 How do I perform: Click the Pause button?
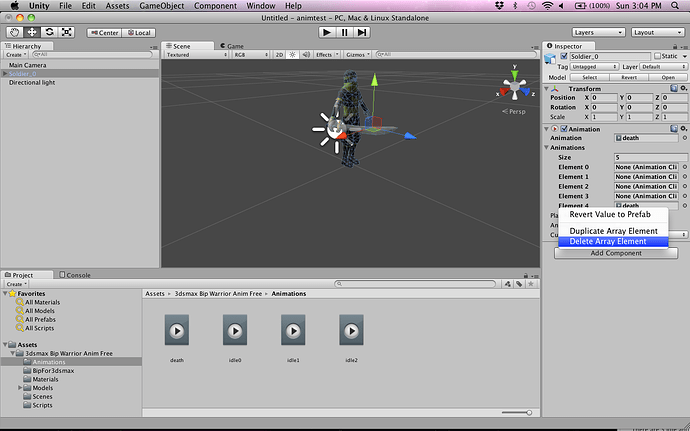point(344,32)
